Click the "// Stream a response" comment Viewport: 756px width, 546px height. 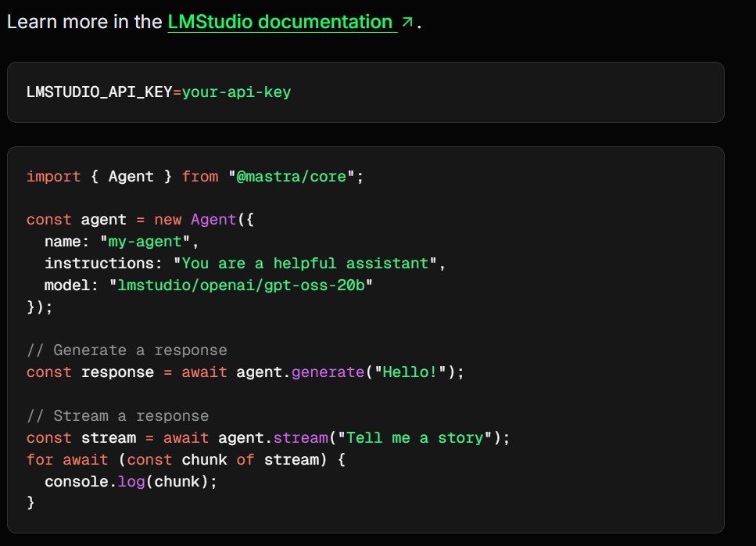point(117,416)
